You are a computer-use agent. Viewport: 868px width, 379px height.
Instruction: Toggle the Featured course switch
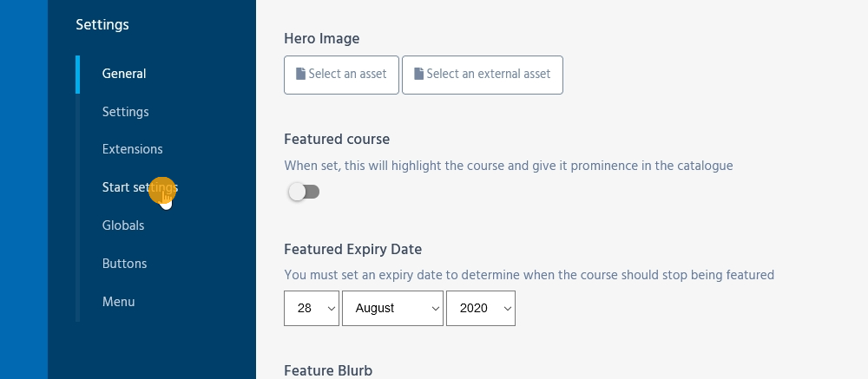point(304,192)
